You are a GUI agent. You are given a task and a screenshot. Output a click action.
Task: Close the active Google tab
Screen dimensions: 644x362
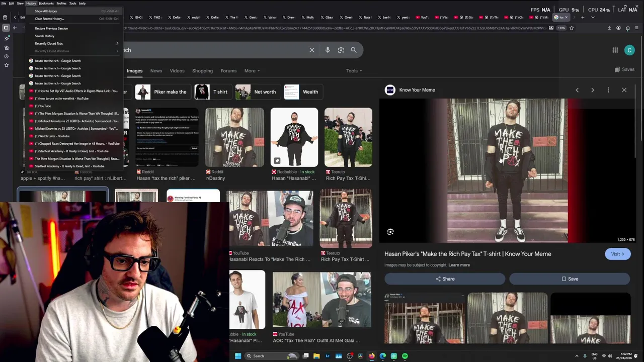pyautogui.click(x=566, y=17)
